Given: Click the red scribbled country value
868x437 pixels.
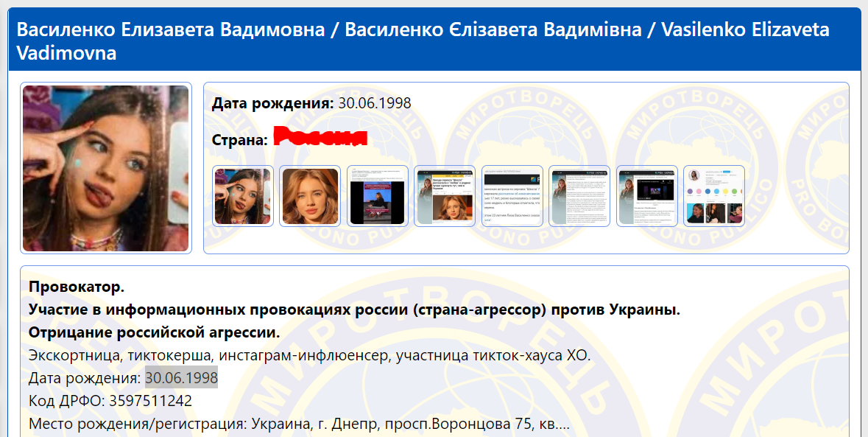Looking at the screenshot, I should [x=320, y=137].
